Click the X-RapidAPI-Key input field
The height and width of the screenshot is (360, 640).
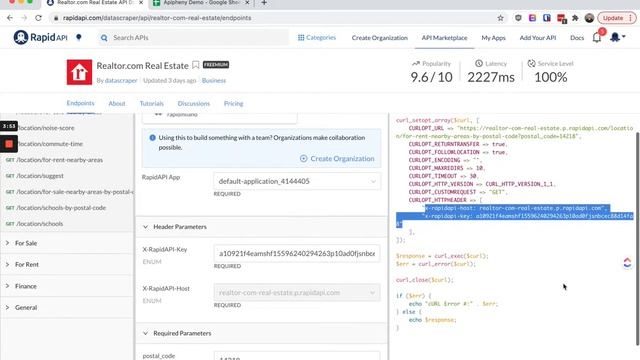pyautogui.click(x=297, y=253)
